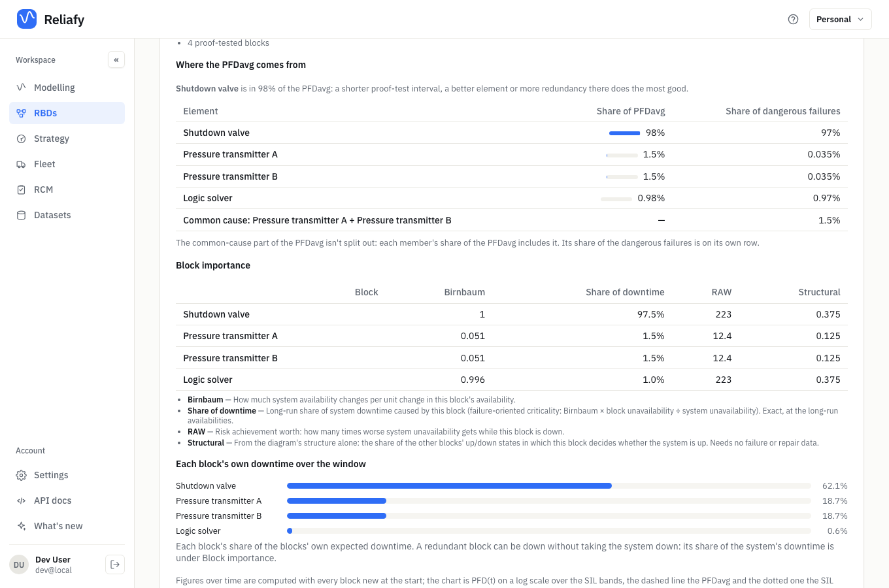Viewport: 889px width, 588px height.
Task: Click the 97.5% share of downtime value
Action: click(x=650, y=314)
